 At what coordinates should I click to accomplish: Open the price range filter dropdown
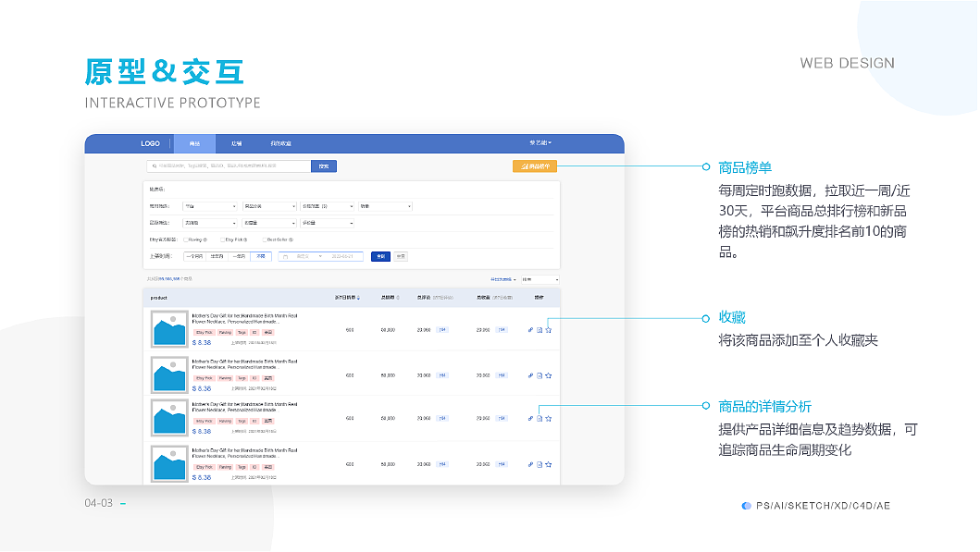328,206
